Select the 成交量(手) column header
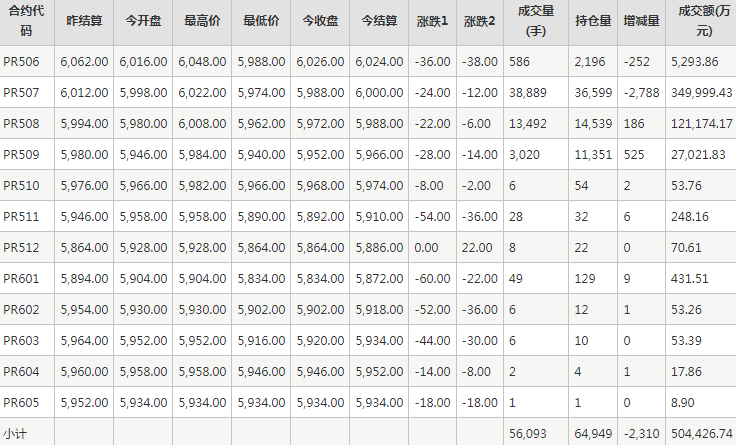This screenshot has height=445, width=736. tap(536, 21)
